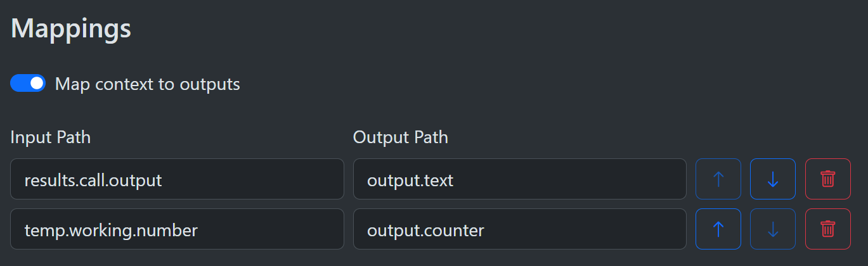
Task: Move the temp.working.number mapping up
Action: [718, 229]
